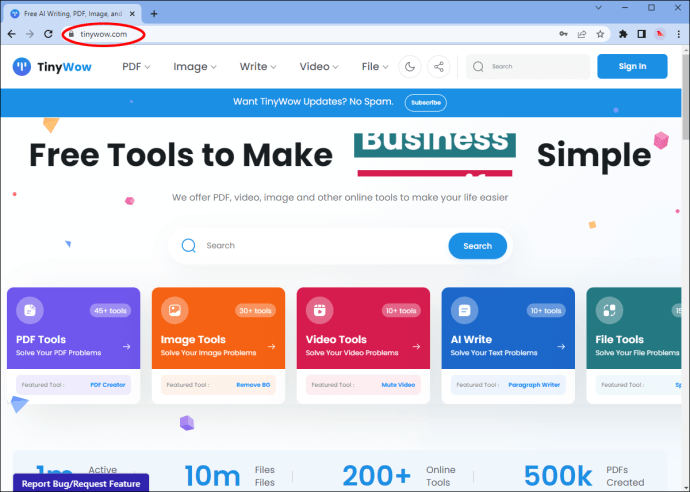The height and width of the screenshot is (492, 690).
Task: Open the Video Tools card title
Action: coord(336,339)
